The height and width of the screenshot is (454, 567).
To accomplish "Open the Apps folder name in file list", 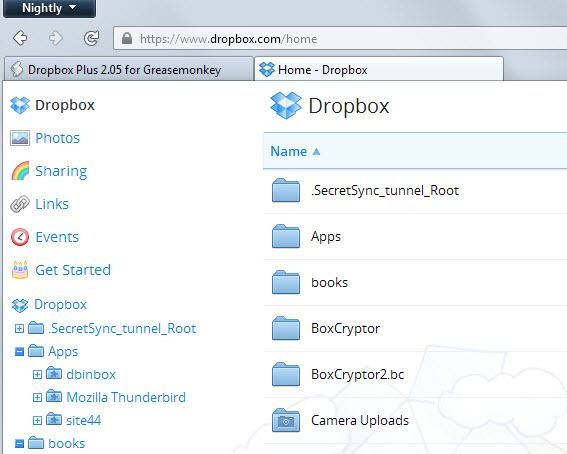I will coord(326,237).
